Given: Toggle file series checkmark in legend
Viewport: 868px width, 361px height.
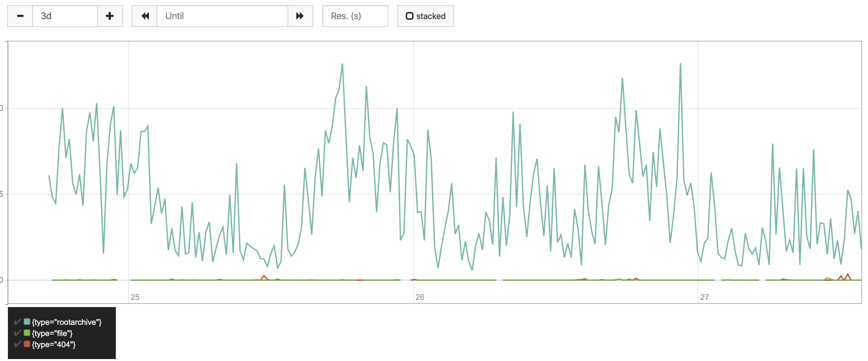Looking at the screenshot, I should (x=17, y=333).
